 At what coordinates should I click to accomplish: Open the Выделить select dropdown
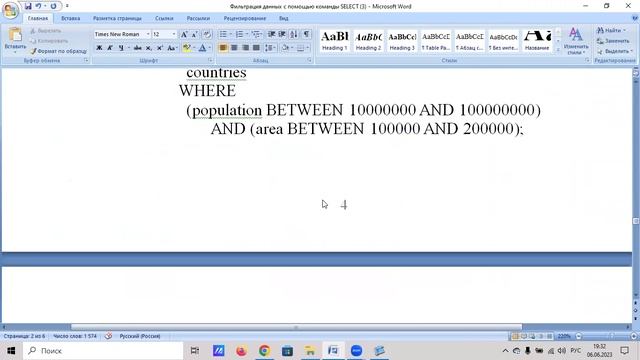pos(615,51)
